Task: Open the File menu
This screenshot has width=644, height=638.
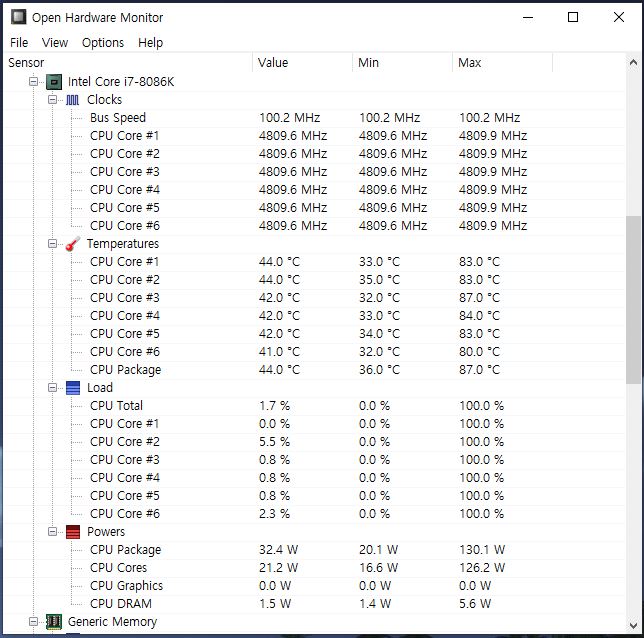Action: (x=19, y=43)
